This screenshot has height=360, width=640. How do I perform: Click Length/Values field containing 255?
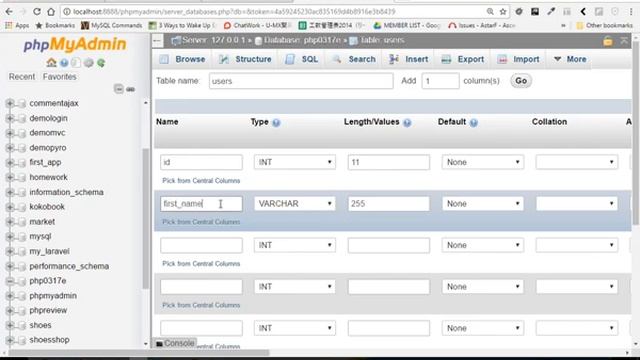click(389, 204)
